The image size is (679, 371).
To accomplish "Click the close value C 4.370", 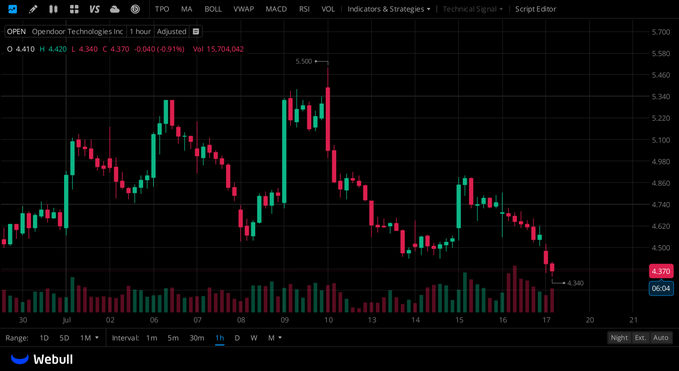I will (x=116, y=49).
